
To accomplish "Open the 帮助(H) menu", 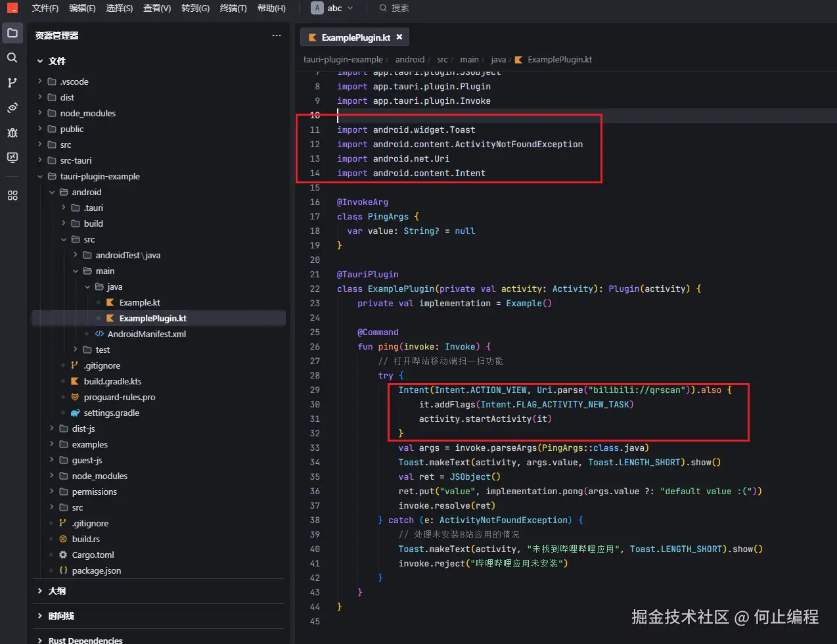I will pyautogui.click(x=271, y=8).
